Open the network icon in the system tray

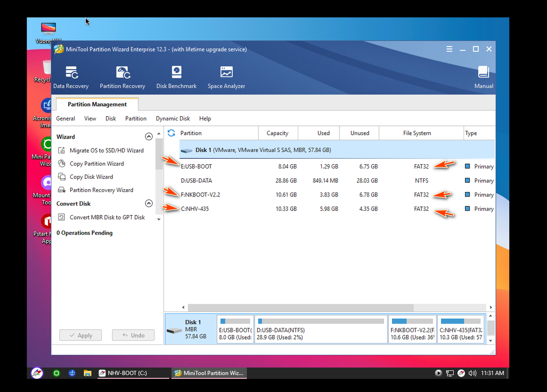450,373
